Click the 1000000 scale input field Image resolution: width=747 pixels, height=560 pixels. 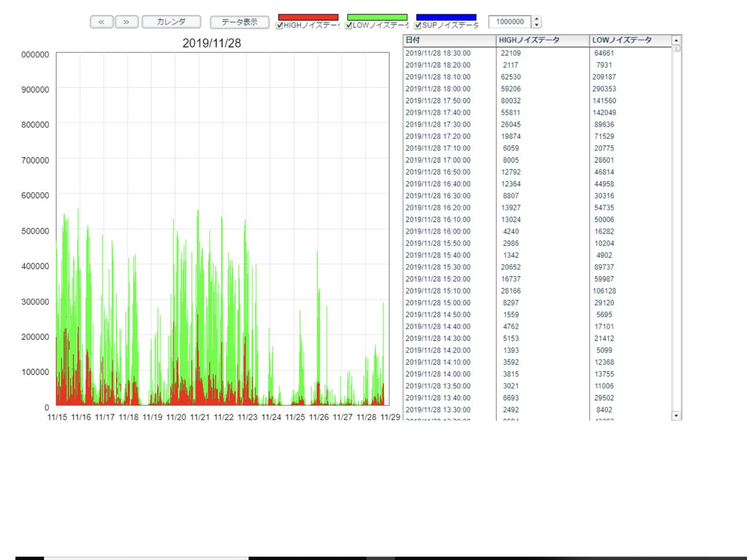click(x=510, y=22)
